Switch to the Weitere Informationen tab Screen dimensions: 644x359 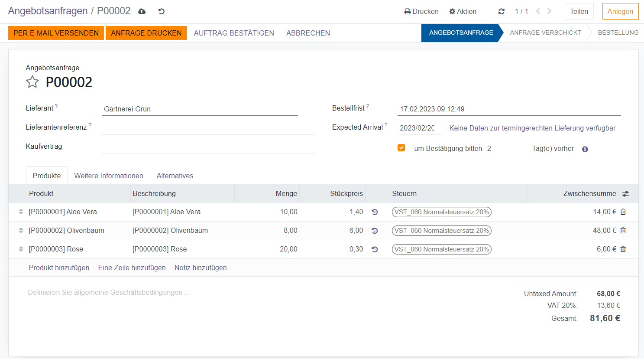[109, 176]
